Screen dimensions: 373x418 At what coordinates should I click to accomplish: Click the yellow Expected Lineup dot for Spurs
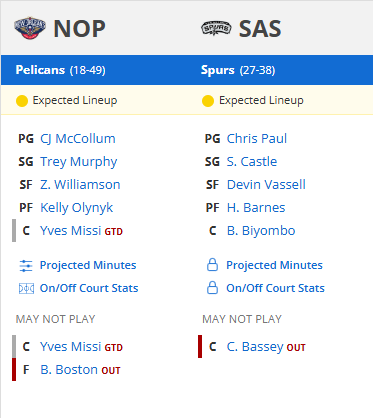208,101
